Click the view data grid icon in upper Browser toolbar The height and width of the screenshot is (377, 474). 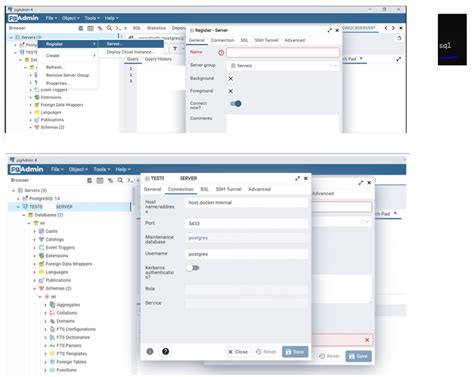pos(90,28)
